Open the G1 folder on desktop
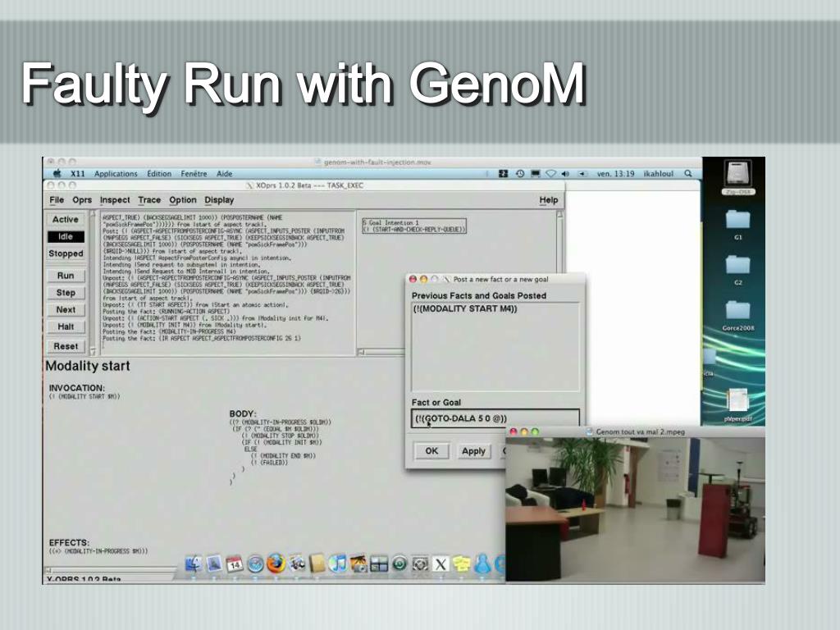This screenshot has width=840, height=630. [x=737, y=223]
